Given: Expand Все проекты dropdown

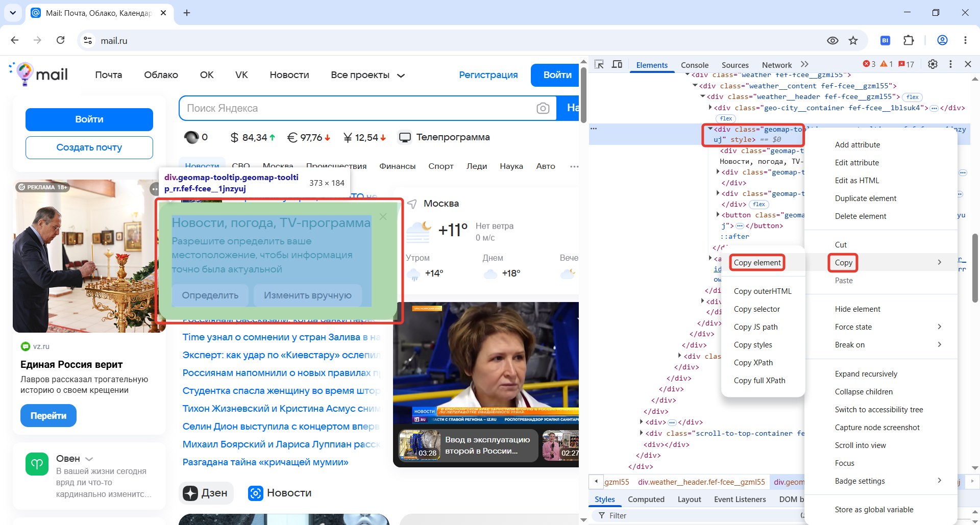Looking at the screenshot, I should (367, 75).
